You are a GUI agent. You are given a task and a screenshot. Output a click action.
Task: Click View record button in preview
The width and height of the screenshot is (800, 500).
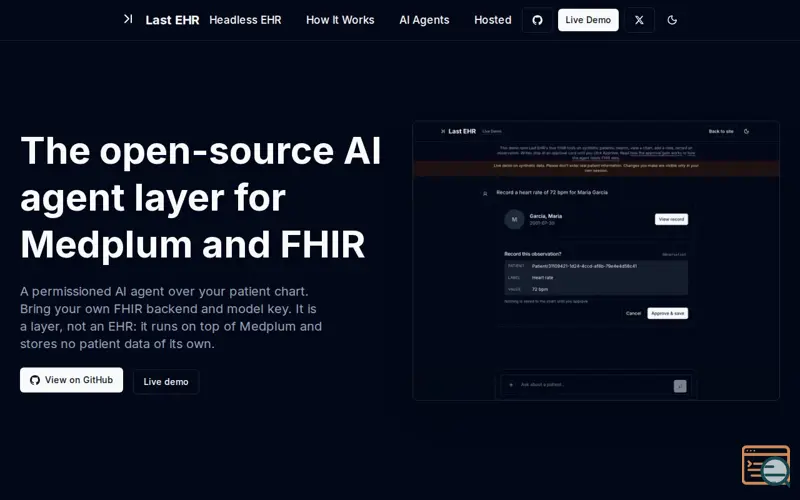click(x=671, y=219)
